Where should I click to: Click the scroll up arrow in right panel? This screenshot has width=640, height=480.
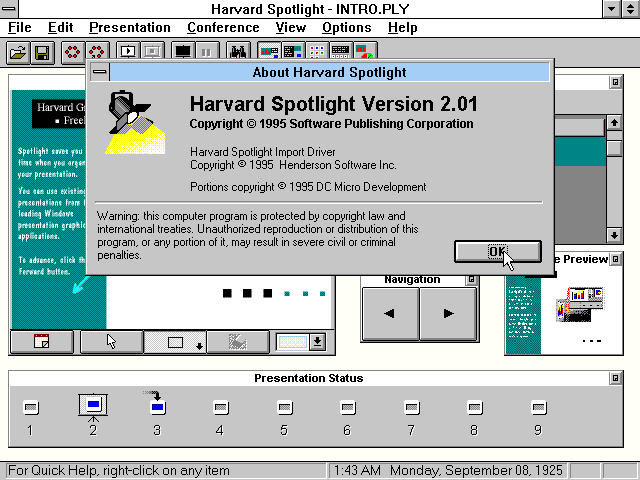pos(614,122)
